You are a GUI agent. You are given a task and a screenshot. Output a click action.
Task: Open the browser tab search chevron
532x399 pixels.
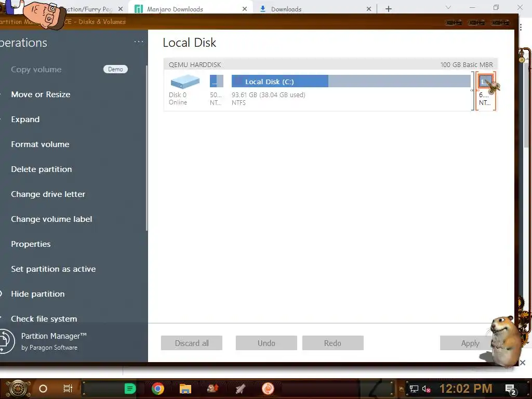448,7
